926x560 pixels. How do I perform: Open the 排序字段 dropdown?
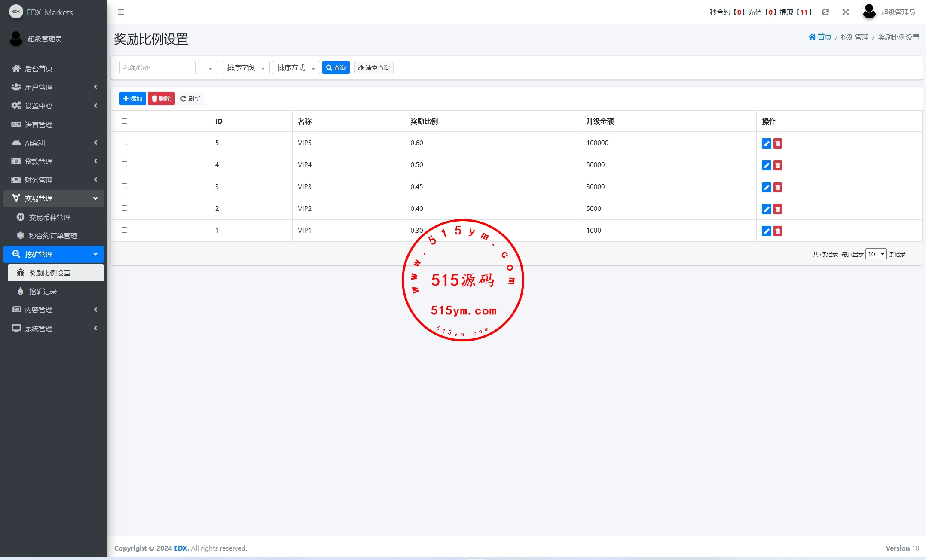[245, 68]
